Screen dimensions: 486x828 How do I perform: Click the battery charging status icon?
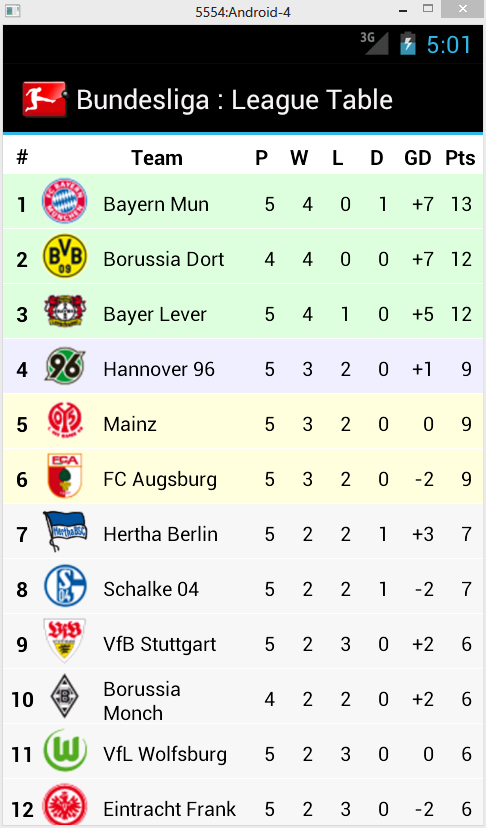[408, 43]
